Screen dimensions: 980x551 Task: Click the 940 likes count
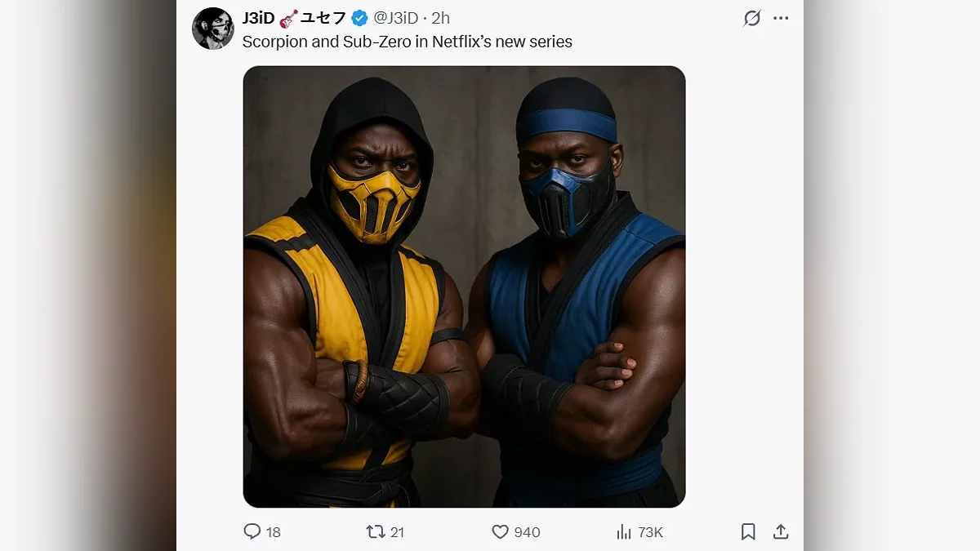pos(527,532)
